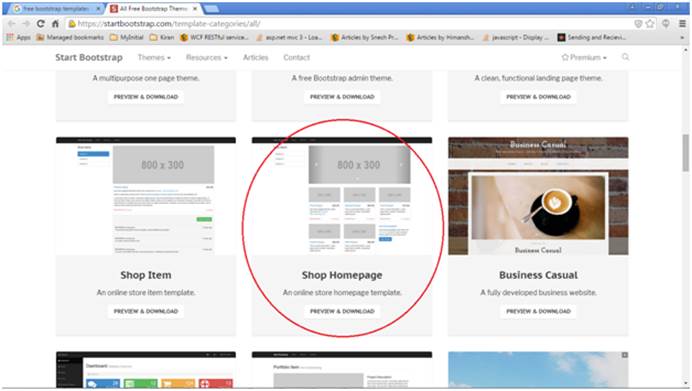Open the site search magnifier icon
The width and height of the screenshot is (692, 391).
(625, 57)
